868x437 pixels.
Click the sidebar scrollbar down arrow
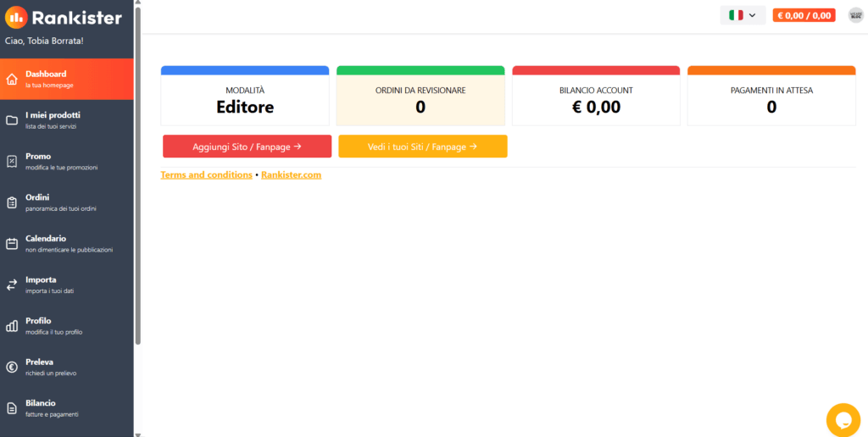tap(138, 434)
